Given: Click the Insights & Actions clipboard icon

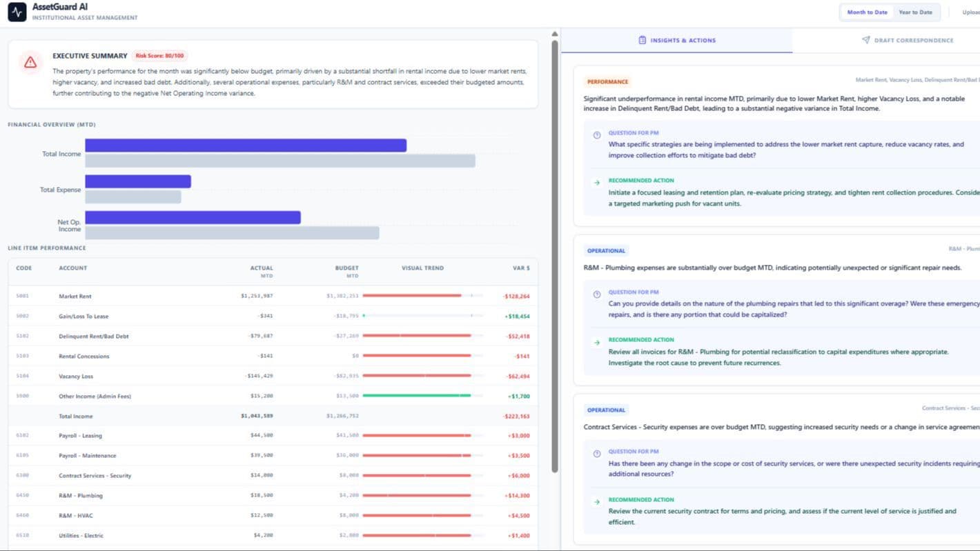Looking at the screenshot, I should click(643, 40).
